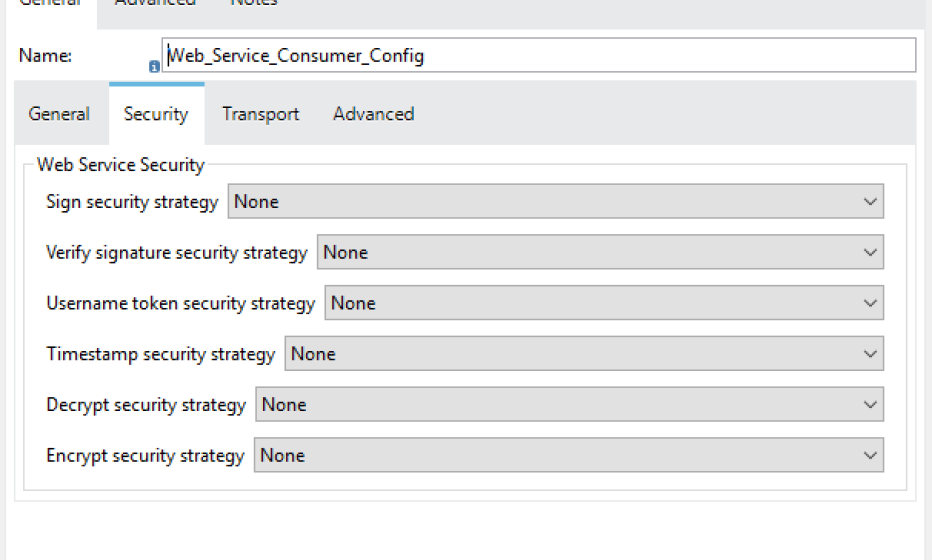Screen dimensions: 932x560
Task: Open the General tab beside Security
Action: click(59, 114)
